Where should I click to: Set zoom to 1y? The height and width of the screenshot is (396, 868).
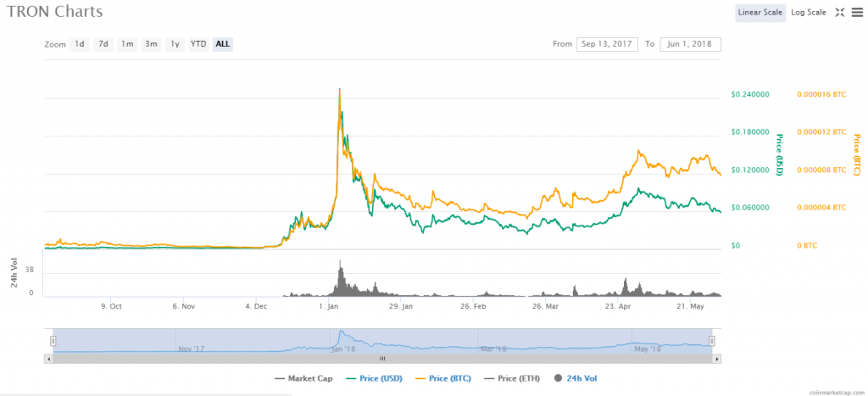(175, 44)
